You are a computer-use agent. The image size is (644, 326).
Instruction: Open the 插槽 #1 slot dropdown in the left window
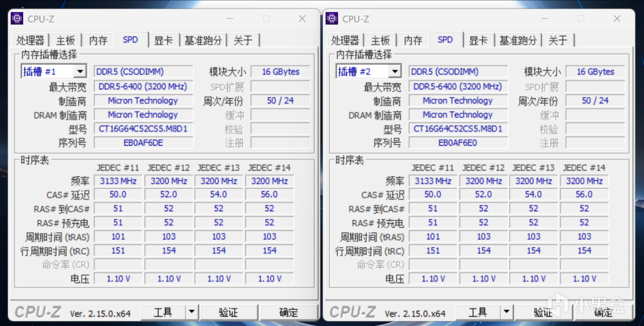[80, 72]
